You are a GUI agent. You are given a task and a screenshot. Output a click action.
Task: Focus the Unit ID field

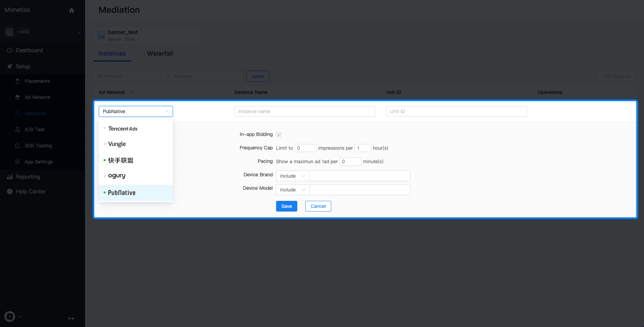(456, 111)
